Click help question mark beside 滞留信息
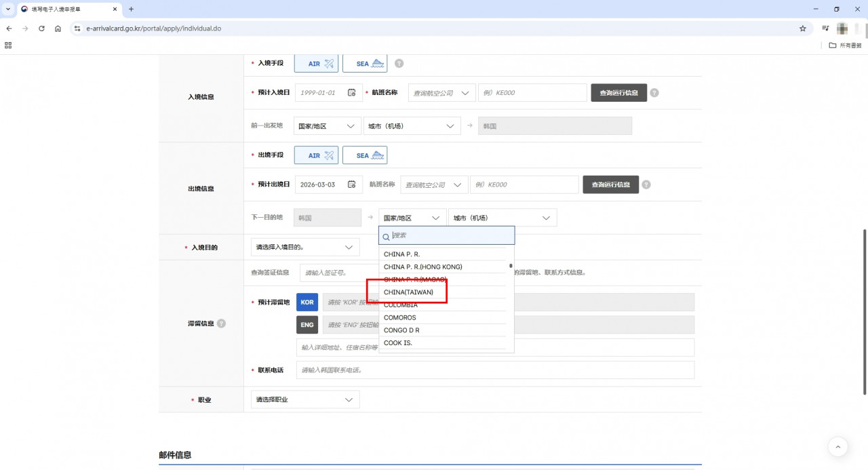Viewport: 868px width, 470px height. click(221, 324)
